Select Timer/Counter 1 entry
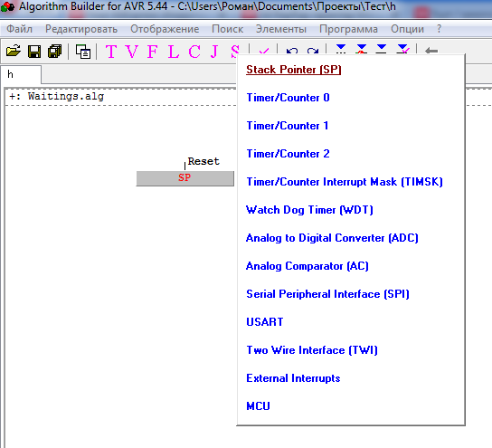 point(287,126)
